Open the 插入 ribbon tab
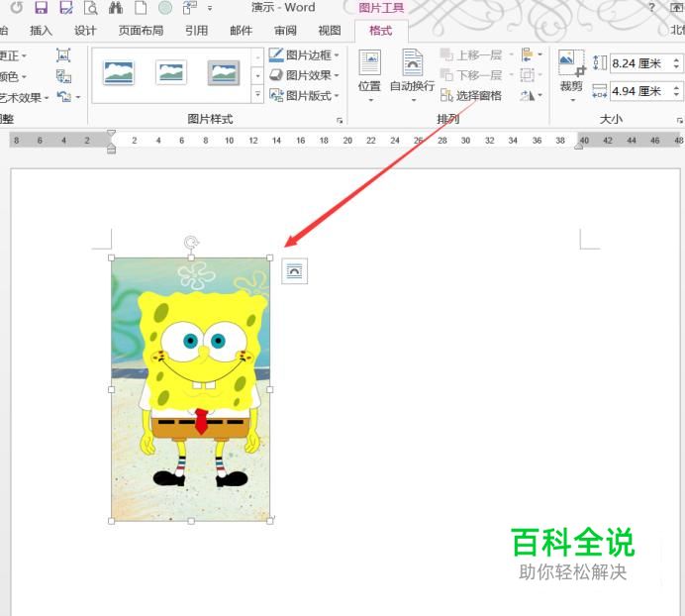Image resolution: width=685 pixels, height=616 pixels. [41, 31]
